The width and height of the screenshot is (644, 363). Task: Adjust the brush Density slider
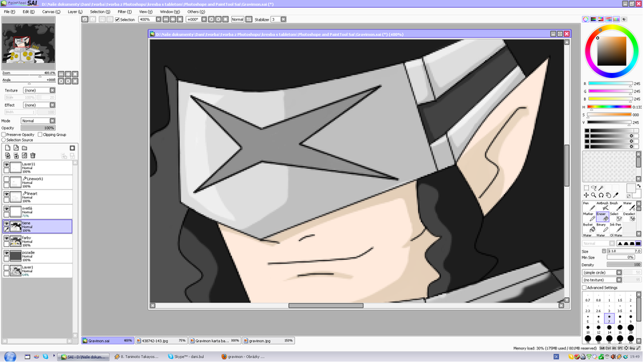[x=624, y=265]
